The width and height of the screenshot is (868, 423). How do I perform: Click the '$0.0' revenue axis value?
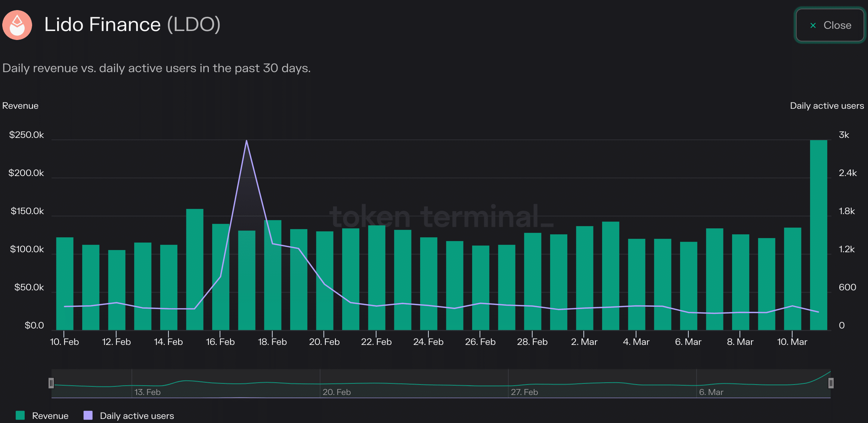34,325
